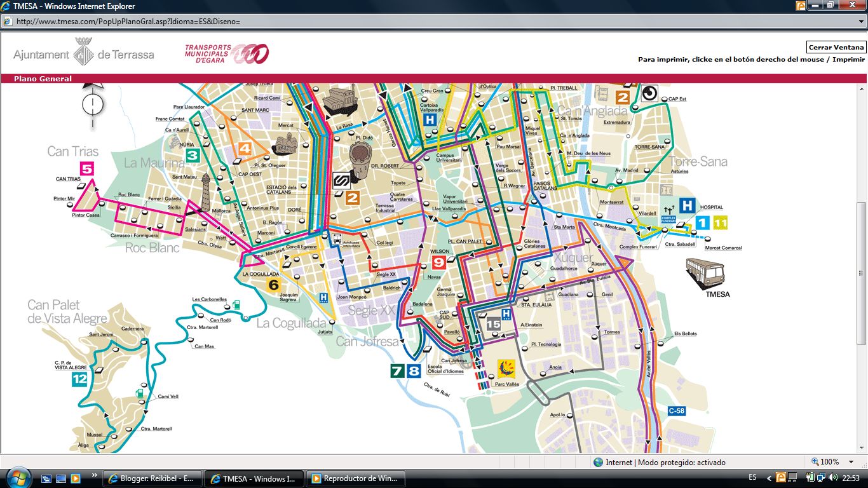Select the yellow line 11 badge
868x488 pixels.
(x=720, y=222)
